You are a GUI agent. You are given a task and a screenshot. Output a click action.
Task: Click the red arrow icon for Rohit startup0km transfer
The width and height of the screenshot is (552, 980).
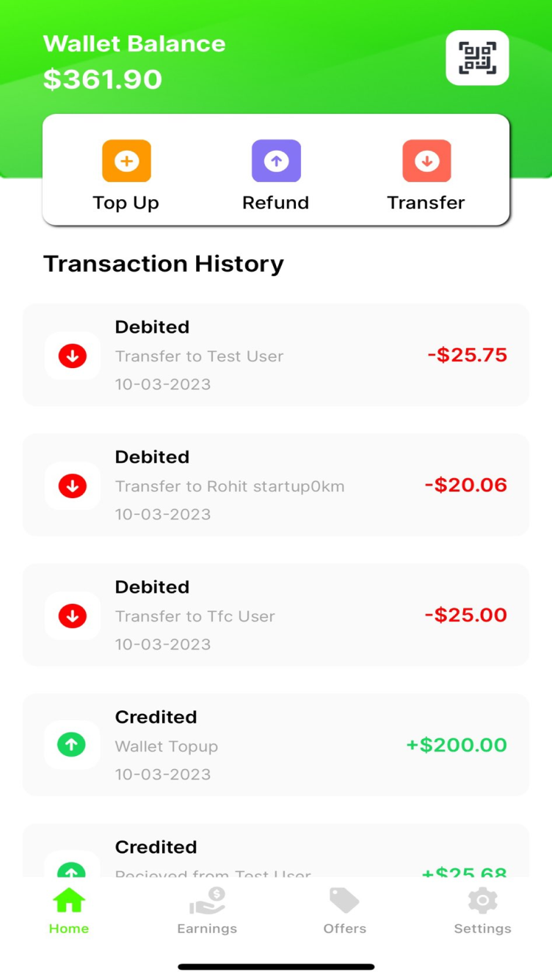[73, 486]
